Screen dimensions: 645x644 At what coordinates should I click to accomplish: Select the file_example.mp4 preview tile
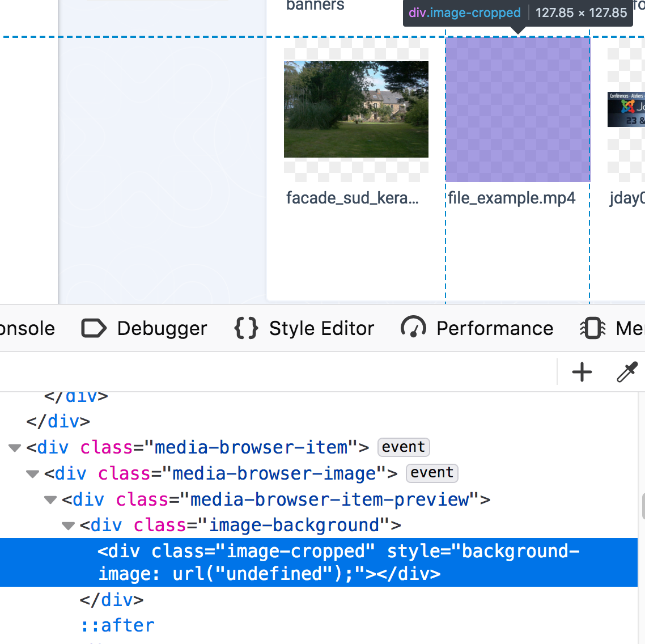(517, 109)
